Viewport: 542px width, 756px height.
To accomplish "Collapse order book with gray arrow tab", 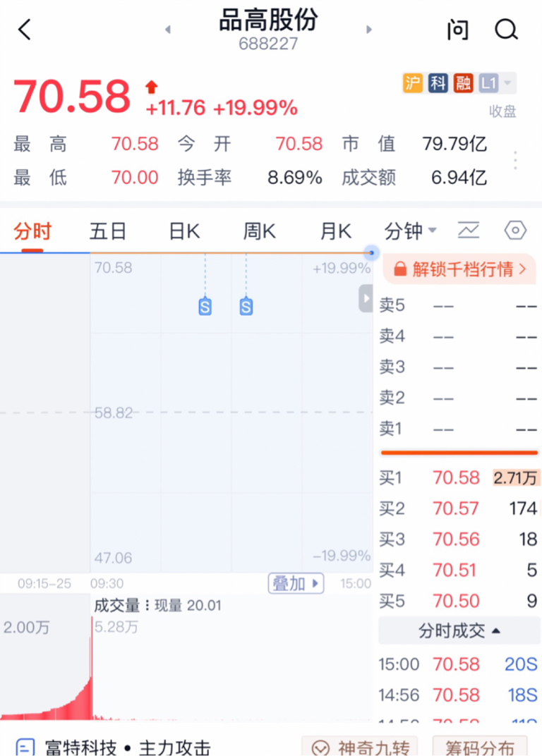I will [x=366, y=298].
